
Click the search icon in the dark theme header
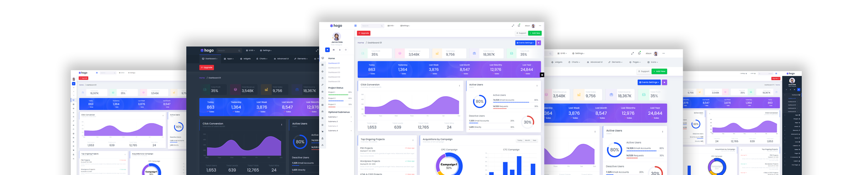pyautogui.click(x=239, y=51)
